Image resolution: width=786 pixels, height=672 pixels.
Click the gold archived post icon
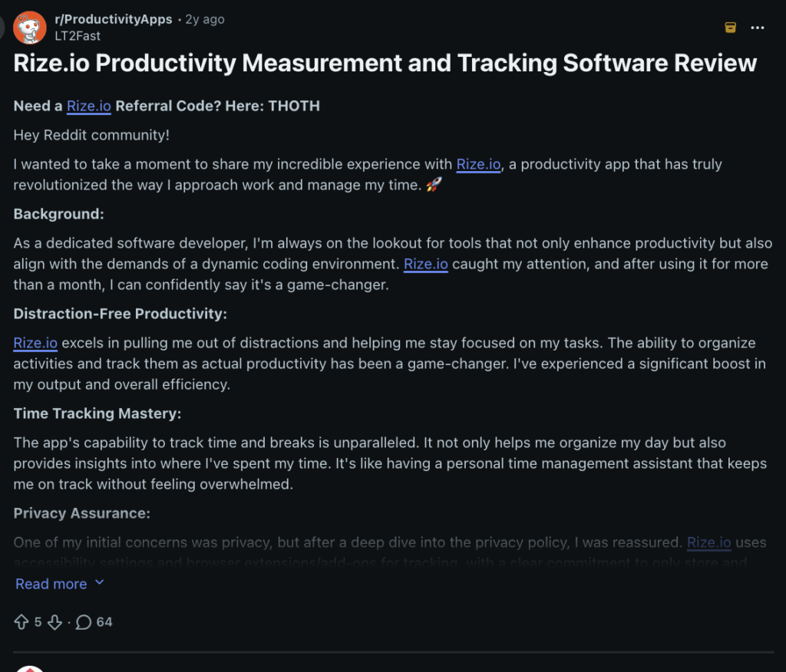(731, 28)
